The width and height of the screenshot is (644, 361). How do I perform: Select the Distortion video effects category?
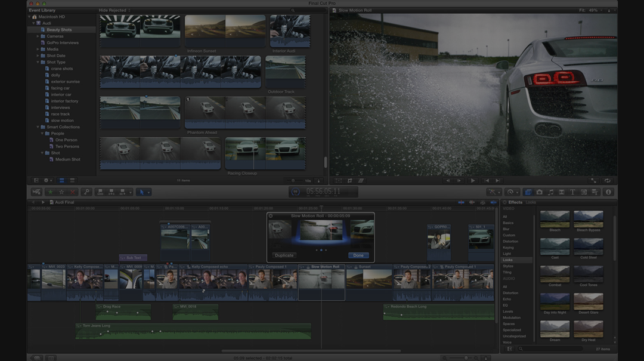pyautogui.click(x=510, y=241)
